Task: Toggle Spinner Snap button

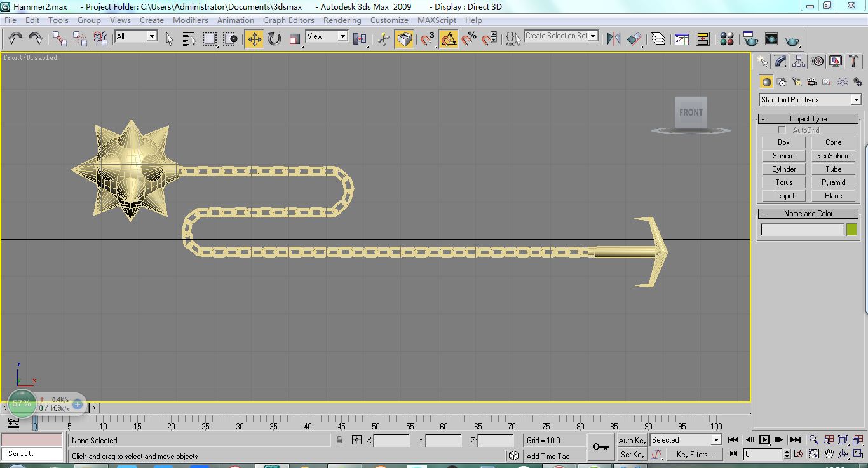Action: pyautogui.click(x=489, y=39)
